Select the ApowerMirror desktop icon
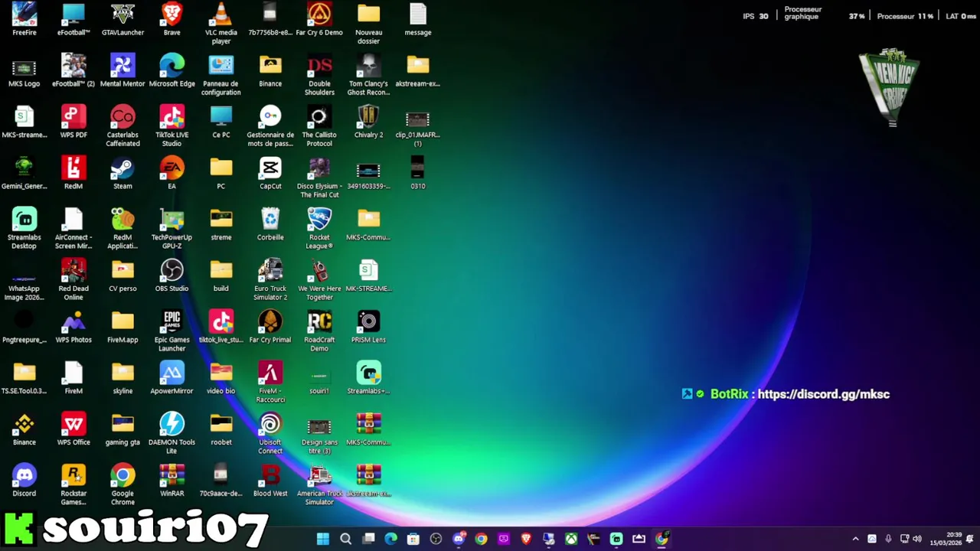 point(171,378)
